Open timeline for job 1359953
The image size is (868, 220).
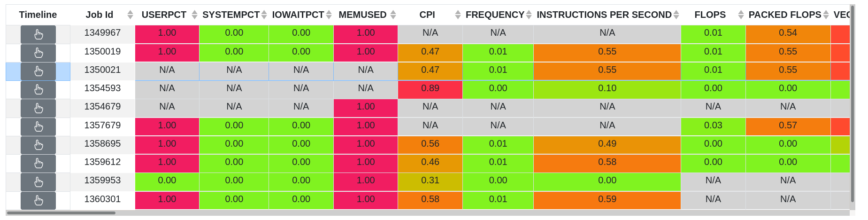38,182
